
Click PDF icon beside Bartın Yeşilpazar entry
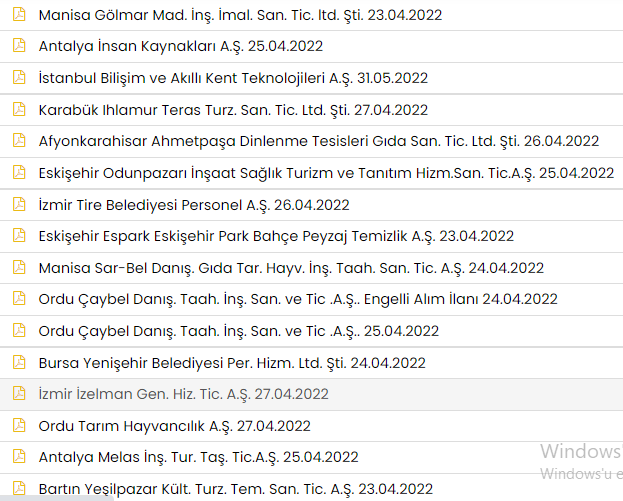pyautogui.click(x=19, y=488)
